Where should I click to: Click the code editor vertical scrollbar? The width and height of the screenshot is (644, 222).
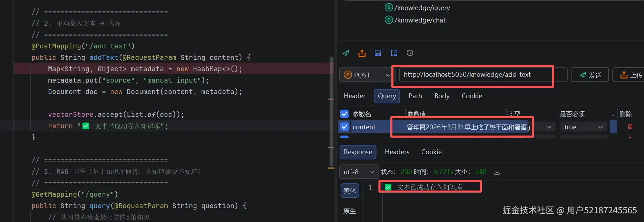[x=332, y=111]
